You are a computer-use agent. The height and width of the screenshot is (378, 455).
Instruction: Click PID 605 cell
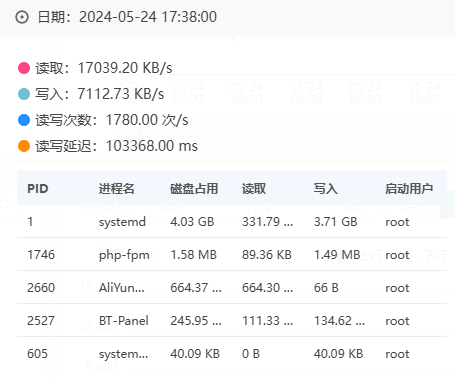pyautogui.click(x=37, y=354)
